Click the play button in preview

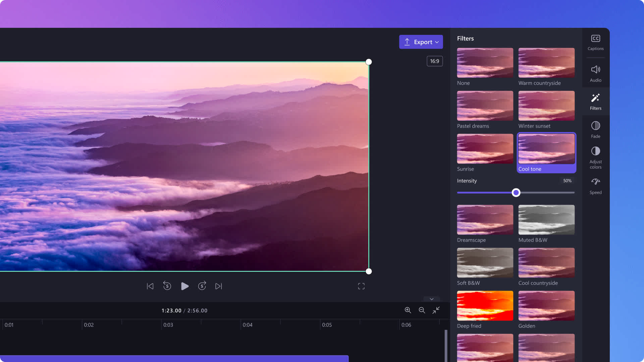click(185, 286)
